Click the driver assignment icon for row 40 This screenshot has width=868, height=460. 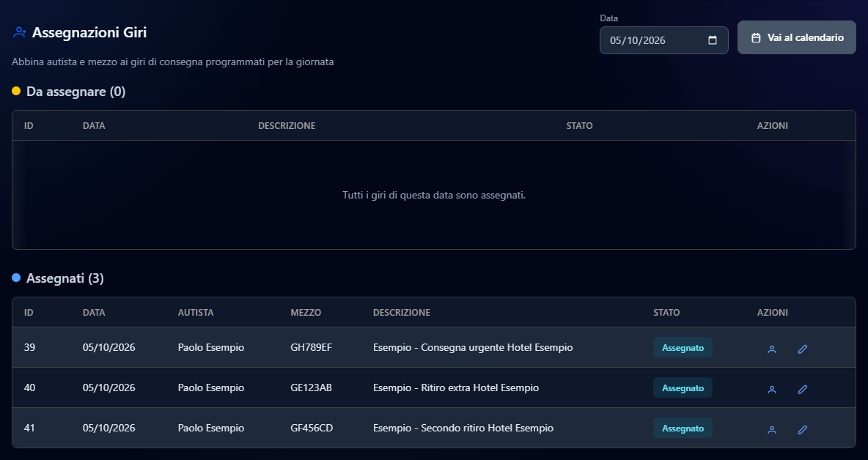pyautogui.click(x=772, y=389)
